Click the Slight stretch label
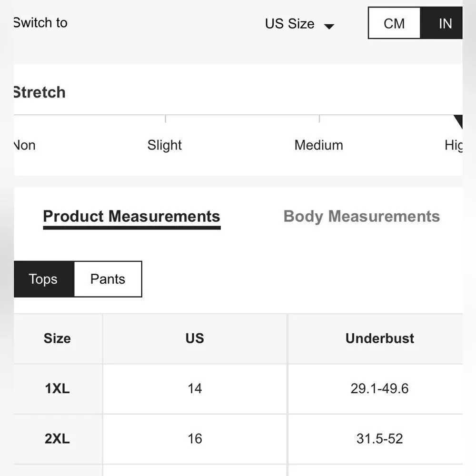Viewport: 476px width, 476px height. point(165,145)
